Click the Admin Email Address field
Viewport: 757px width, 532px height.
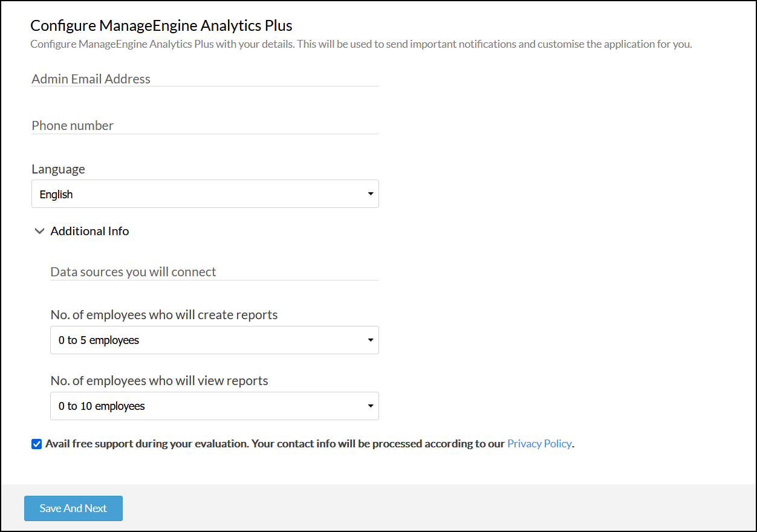(x=204, y=79)
